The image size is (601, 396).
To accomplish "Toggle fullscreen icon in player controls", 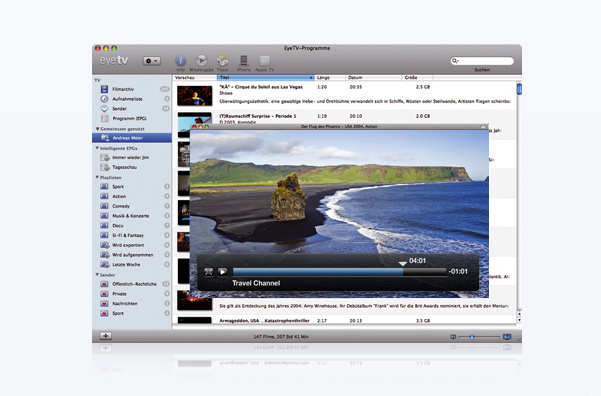I will [x=209, y=272].
